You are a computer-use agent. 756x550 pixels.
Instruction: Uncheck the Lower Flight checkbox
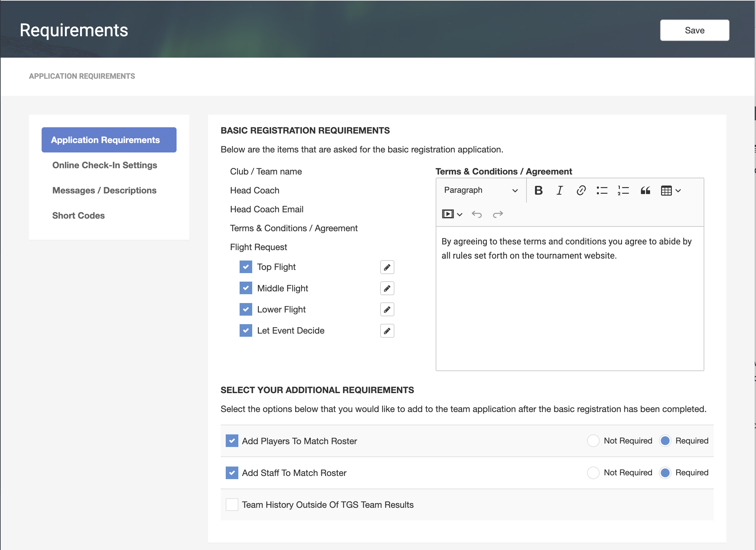(246, 309)
